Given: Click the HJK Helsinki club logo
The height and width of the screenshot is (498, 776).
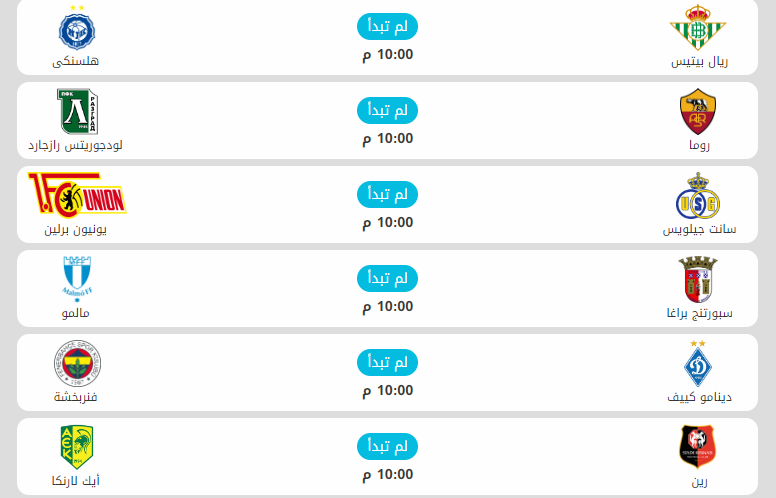Looking at the screenshot, I should point(76,27).
